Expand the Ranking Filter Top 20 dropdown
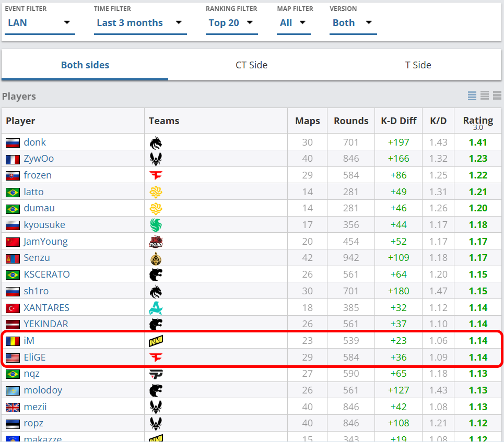Viewport: 504px width, 442px height. [x=231, y=23]
